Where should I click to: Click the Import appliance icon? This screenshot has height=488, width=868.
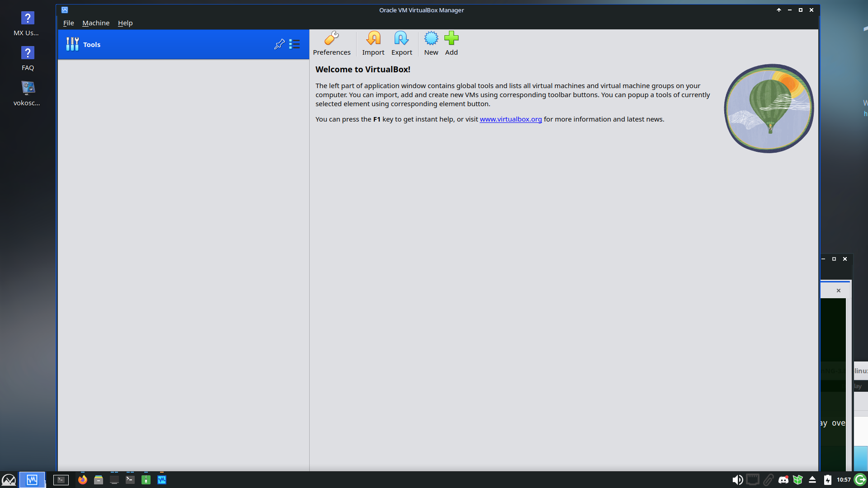[373, 43]
